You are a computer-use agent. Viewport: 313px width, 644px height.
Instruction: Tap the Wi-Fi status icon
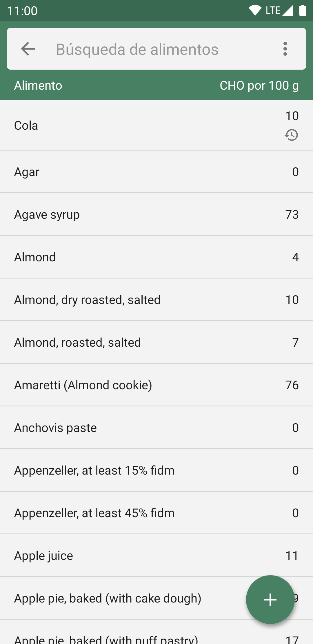coord(255,10)
